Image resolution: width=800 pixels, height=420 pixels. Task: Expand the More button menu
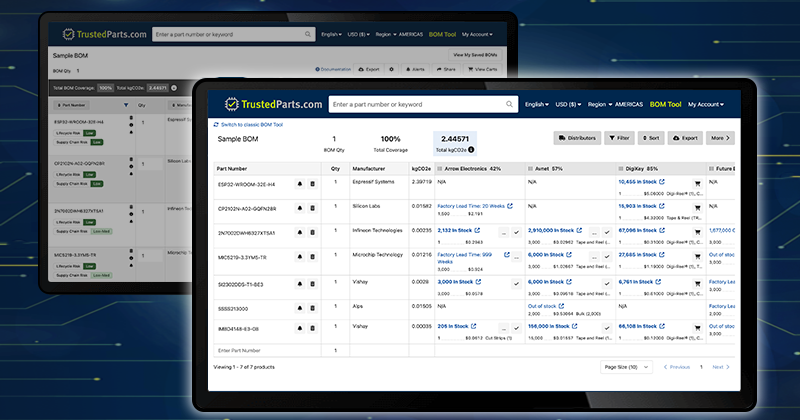tap(720, 138)
